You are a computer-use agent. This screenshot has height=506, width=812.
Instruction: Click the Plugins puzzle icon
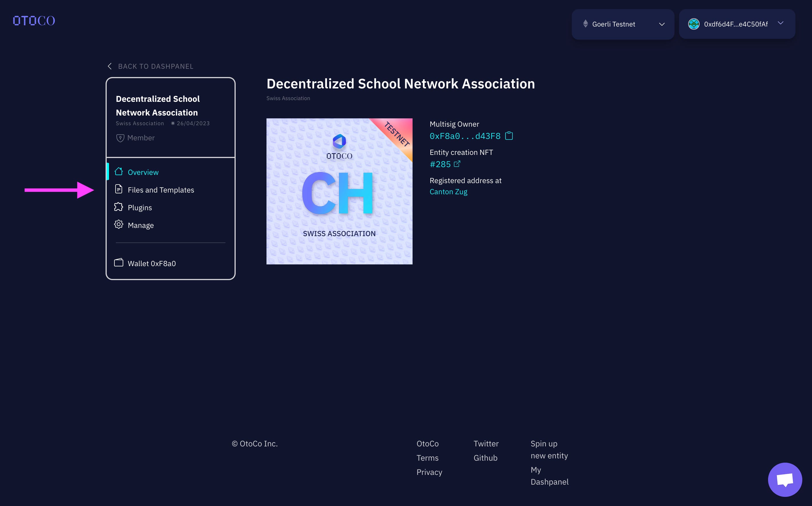click(118, 207)
